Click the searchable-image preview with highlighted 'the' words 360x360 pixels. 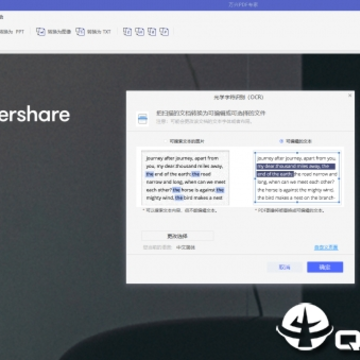[185, 178]
